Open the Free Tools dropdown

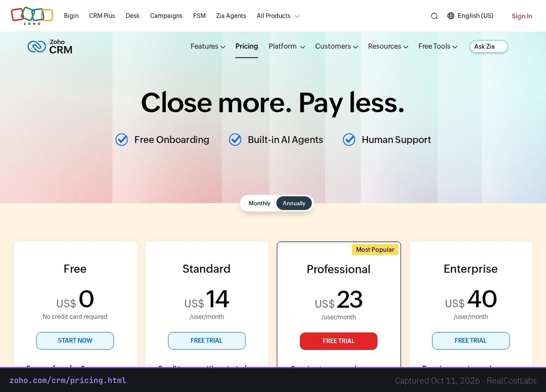(438, 46)
